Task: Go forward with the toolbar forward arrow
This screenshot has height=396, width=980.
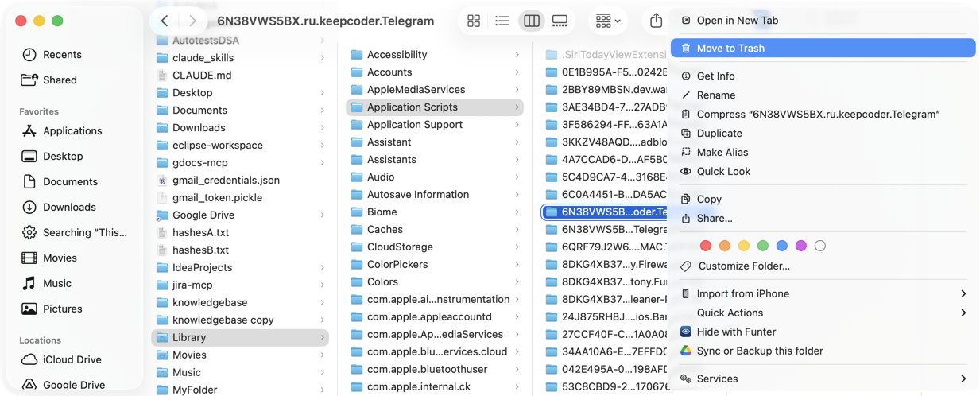Action: click(x=192, y=21)
